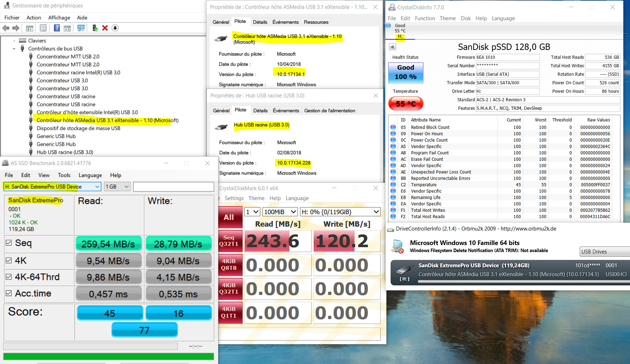Open the Ressources tab in ASMedia properties
Image resolution: width=630 pixels, height=364 pixels.
coord(316,22)
